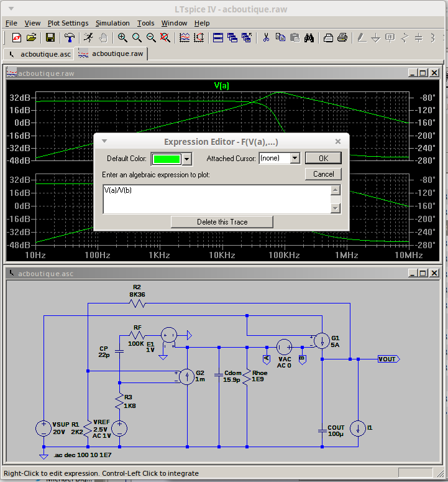Screen dimensions: 448x482
Task: Click the VAC AC 0 source symbol
Action: 285,347
